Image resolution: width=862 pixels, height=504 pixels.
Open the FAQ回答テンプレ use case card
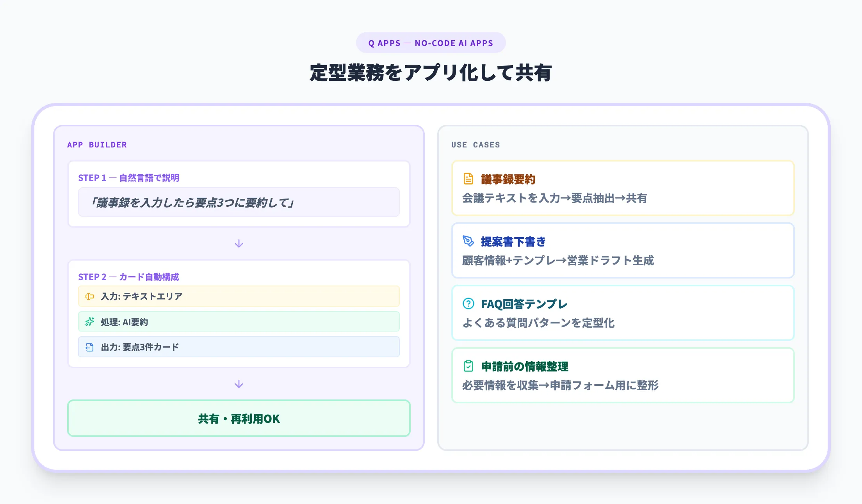(x=623, y=313)
